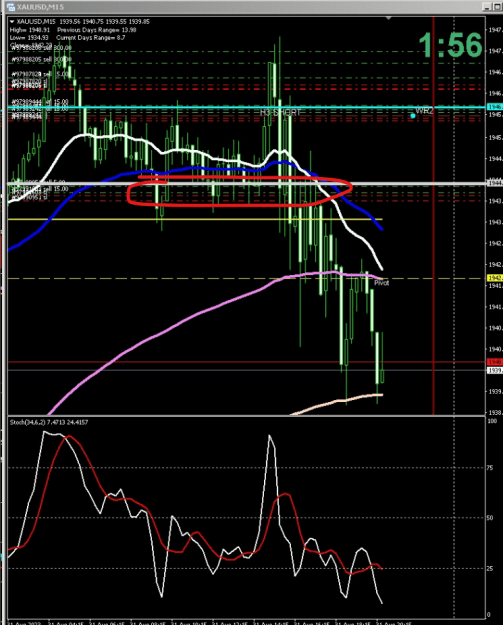This screenshot has height=625, width=503.
Task: Click the 50 level on stochastic scale
Action: 491,518
